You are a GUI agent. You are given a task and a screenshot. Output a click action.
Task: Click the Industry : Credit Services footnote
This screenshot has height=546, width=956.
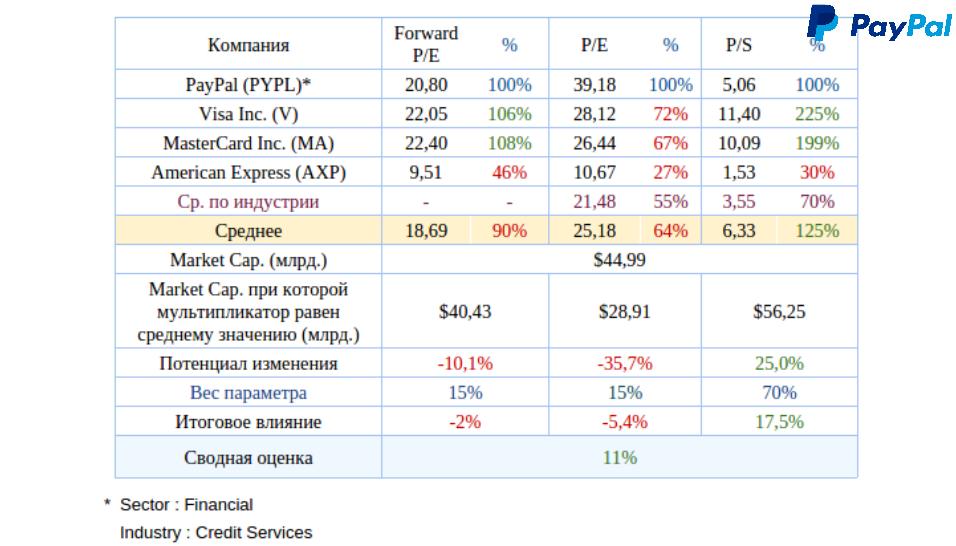(216, 533)
